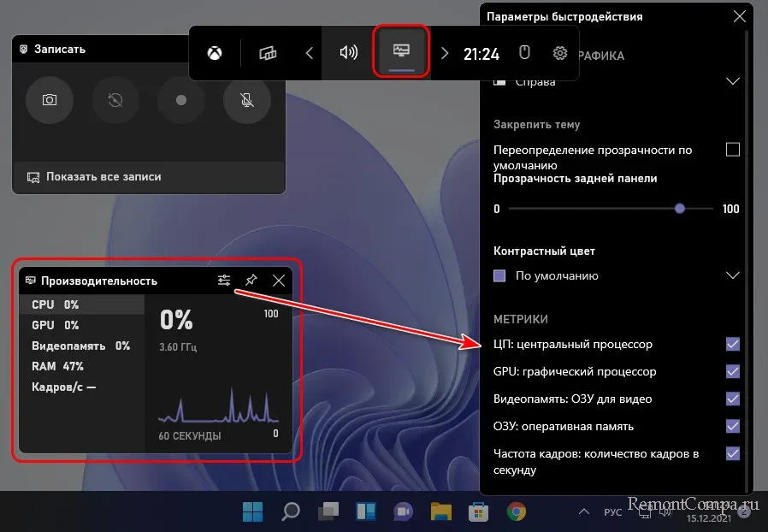Open File Explorer from taskbar
Viewport: 768px width, 532px height.
(x=440, y=512)
